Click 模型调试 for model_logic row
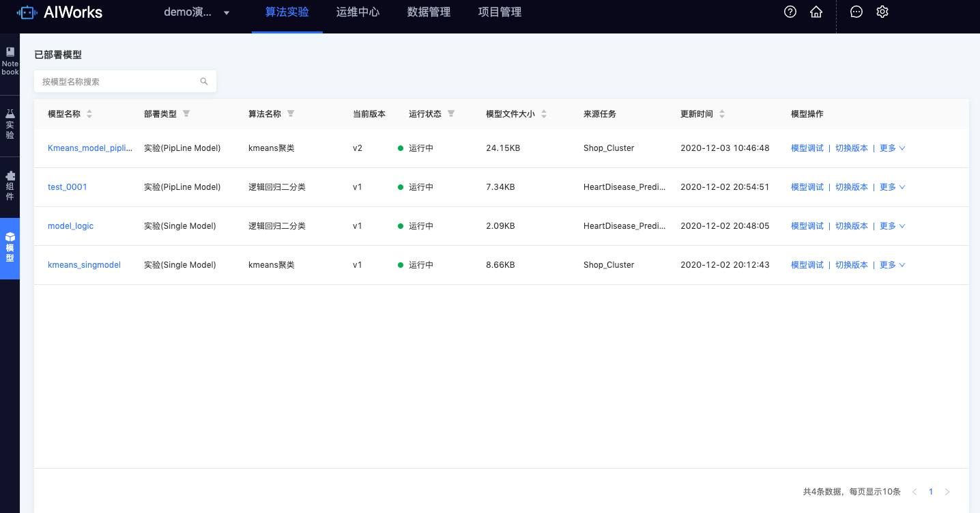This screenshot has height=513, width=980. tap(807, 226)
